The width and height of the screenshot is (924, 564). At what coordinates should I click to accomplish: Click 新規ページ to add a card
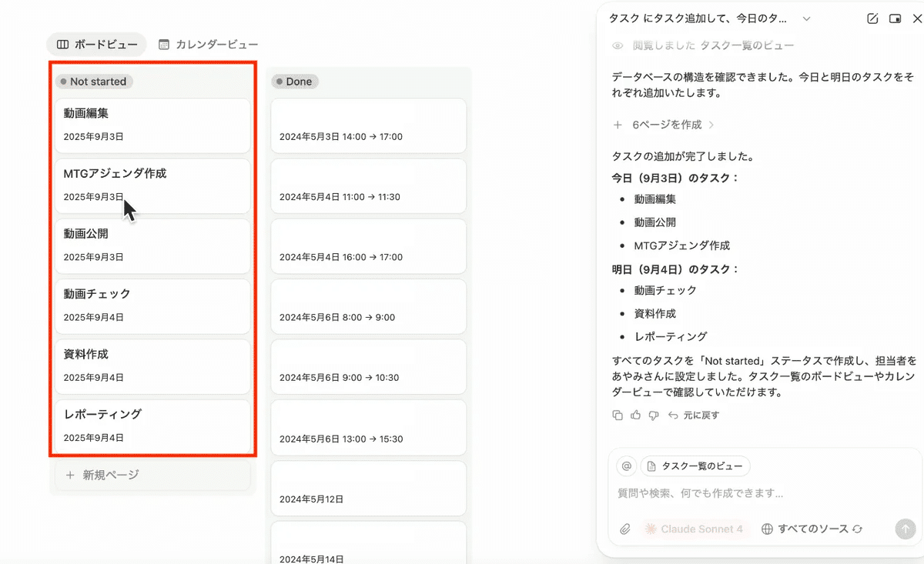coord(110,476)
